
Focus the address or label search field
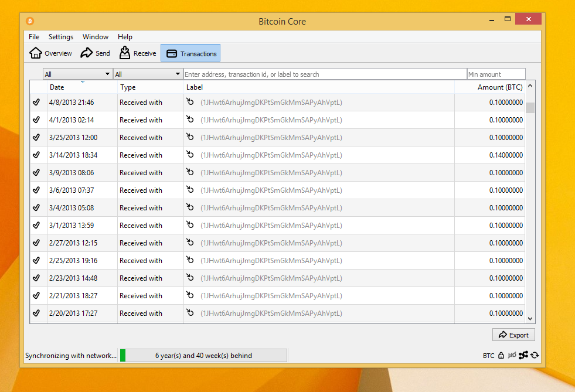[x=325, y=74]
